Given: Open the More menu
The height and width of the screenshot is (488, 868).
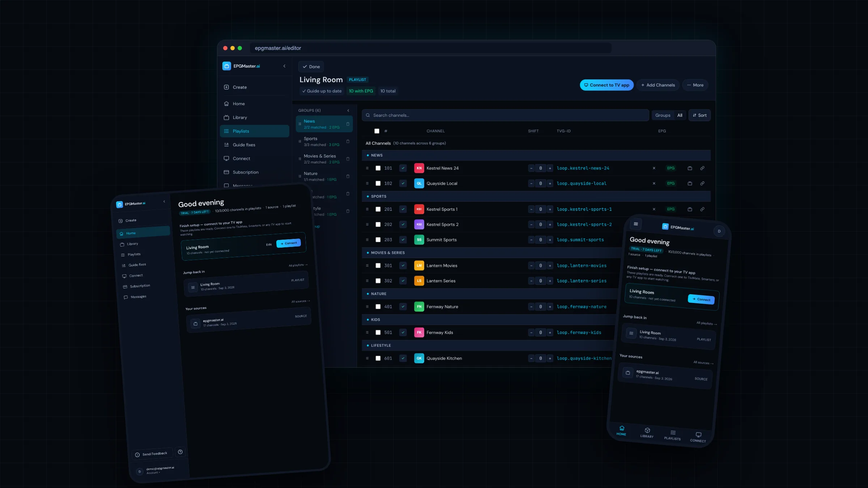Looking at the screenshot, I should [x=695, y=85].
